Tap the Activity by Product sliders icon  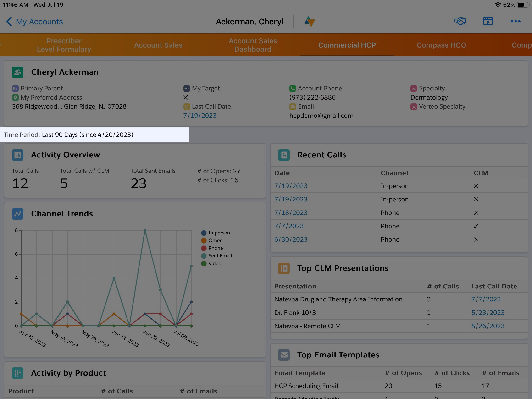point(17,373)
